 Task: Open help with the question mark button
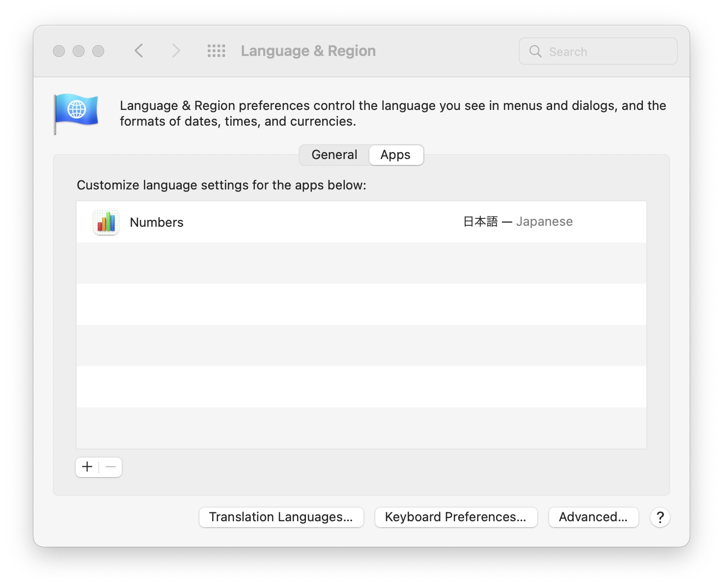(660, 517)
